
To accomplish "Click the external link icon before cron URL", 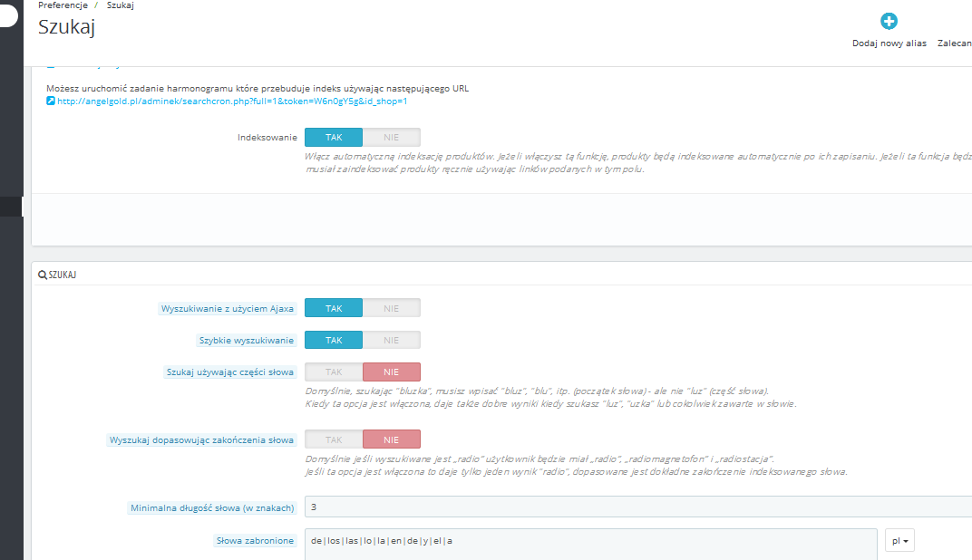I will click(x=51, y=101).
